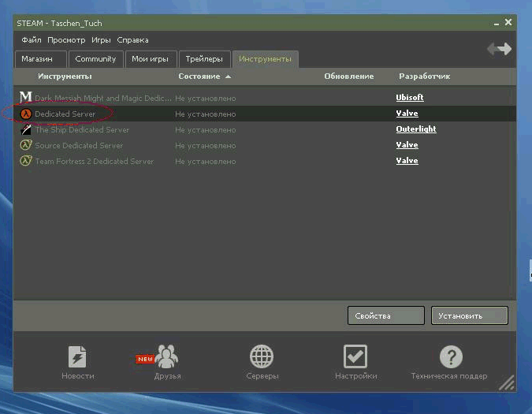Open the Файл menu

point(32,40)
